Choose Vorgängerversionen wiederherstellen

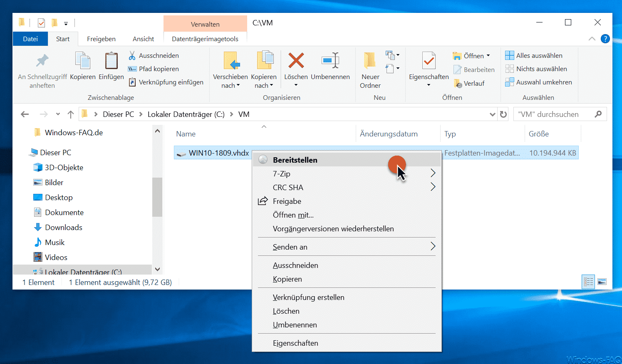tap(347, 228)
